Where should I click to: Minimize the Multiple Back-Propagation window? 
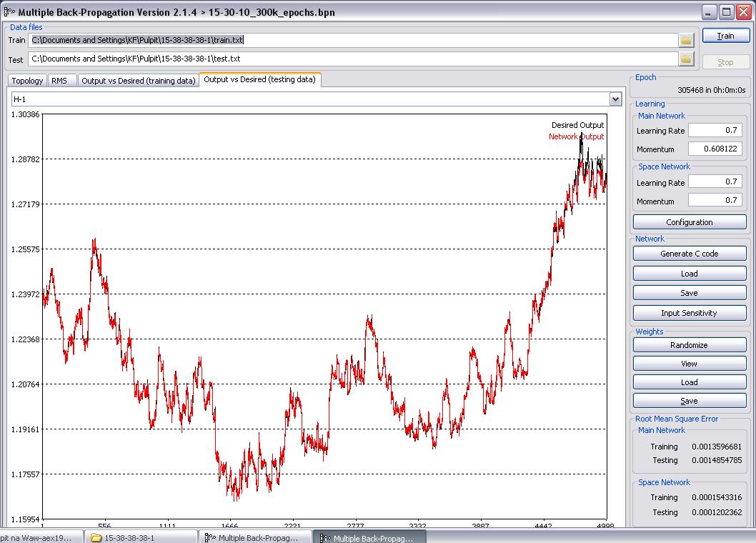coord(708,12)
